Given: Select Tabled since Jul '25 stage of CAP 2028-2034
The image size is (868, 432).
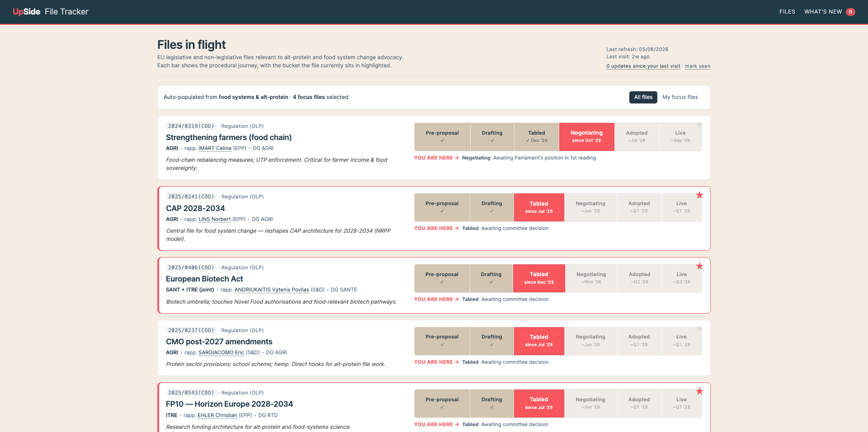Looking at the screenshot, I should pos(539,207).
